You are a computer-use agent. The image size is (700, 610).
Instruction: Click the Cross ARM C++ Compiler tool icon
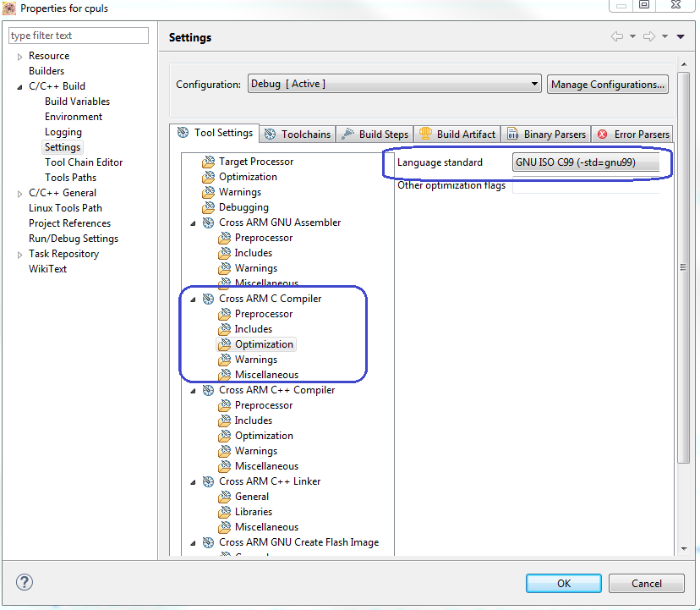click(x=208, y=390)
